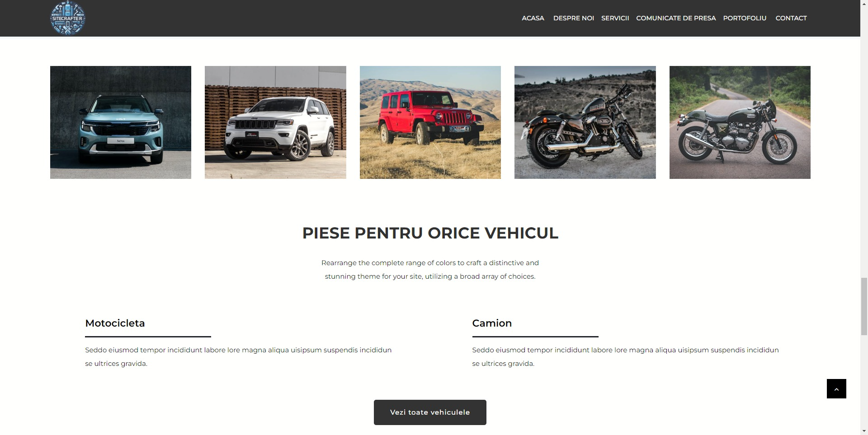Image resolution: width=868 pixels, height=435 pixels.
Task: Click the page scrollbar thumb
Action: (864, 307)
